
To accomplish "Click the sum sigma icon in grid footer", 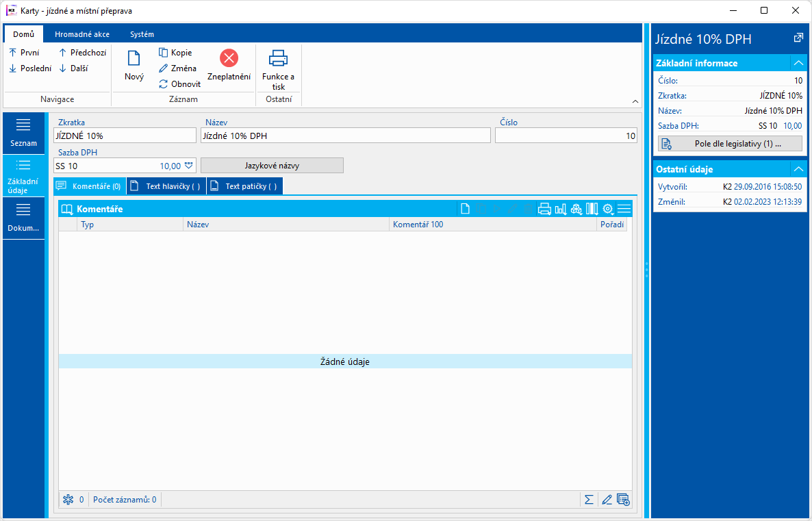I will pos(589,500).
